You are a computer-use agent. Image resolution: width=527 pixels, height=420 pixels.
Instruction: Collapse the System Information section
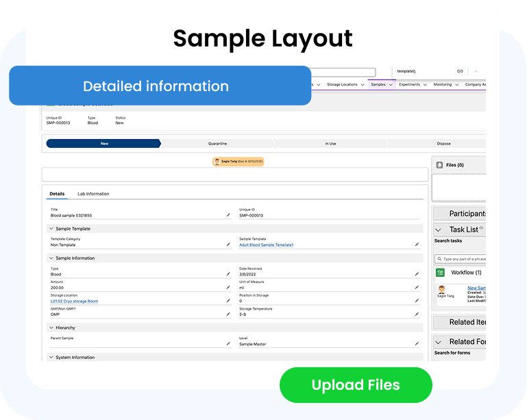[51, 358]
